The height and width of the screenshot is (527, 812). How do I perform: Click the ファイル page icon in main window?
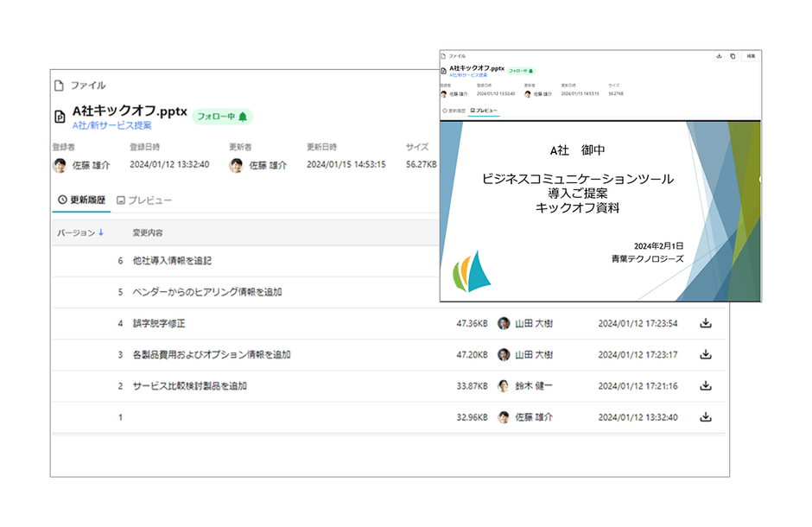59,86
